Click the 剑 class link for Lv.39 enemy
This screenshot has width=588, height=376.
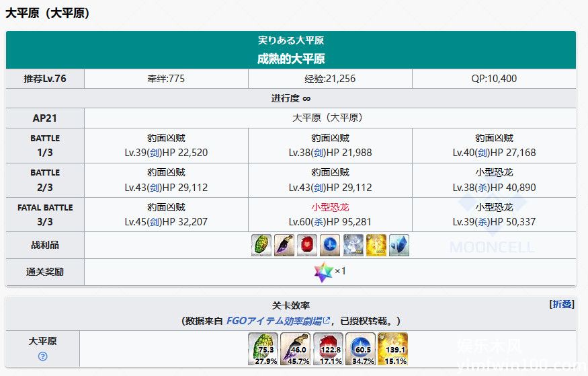(155, 153)
